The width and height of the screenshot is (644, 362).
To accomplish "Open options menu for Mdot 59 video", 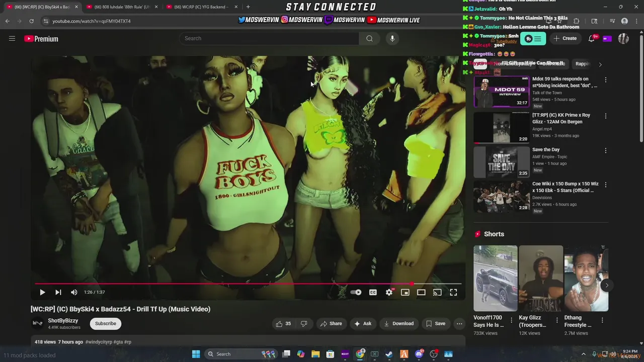I will point(606,80).
